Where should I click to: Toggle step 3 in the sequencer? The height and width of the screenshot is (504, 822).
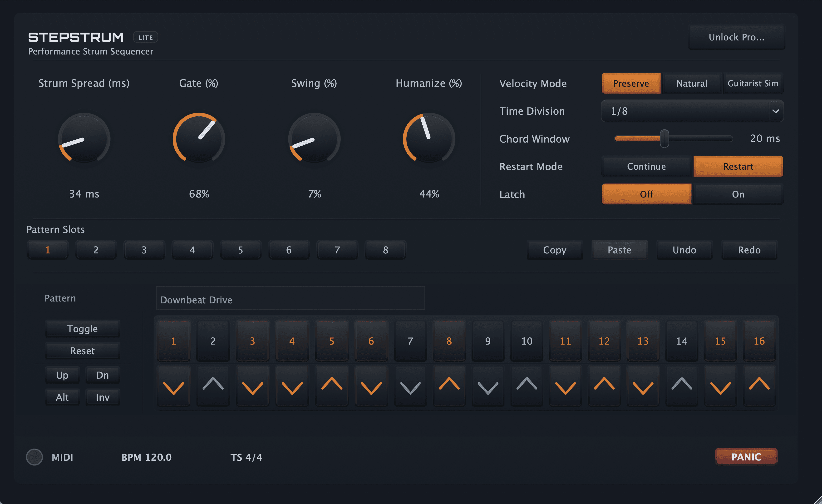(252, 341)
